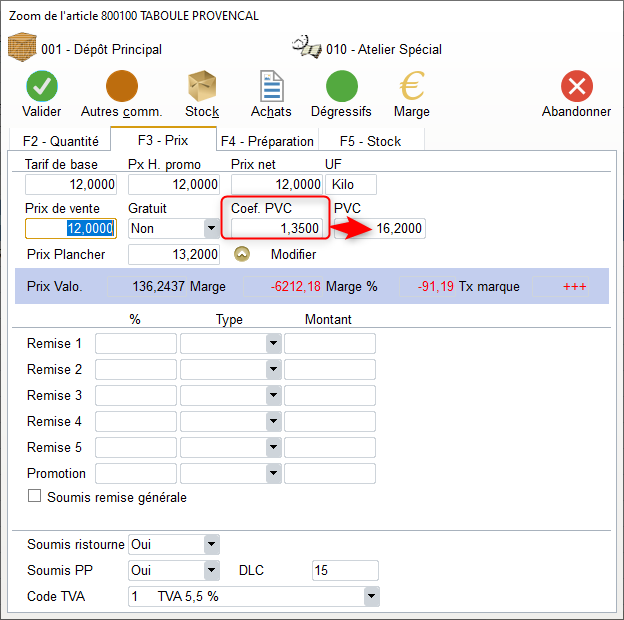This screenshot has height=620, width=624.
Task: Expand the Gratuit dropdown
Action: (x=210, y=228)
